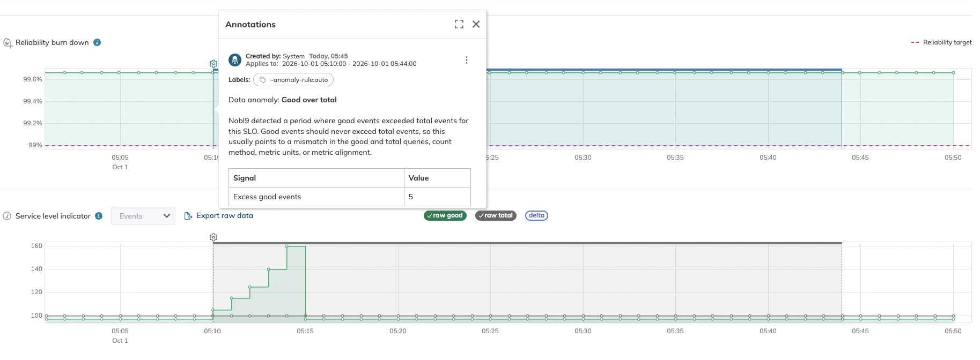Expand the Annotations panel to fullscreen

coord(459,24)
